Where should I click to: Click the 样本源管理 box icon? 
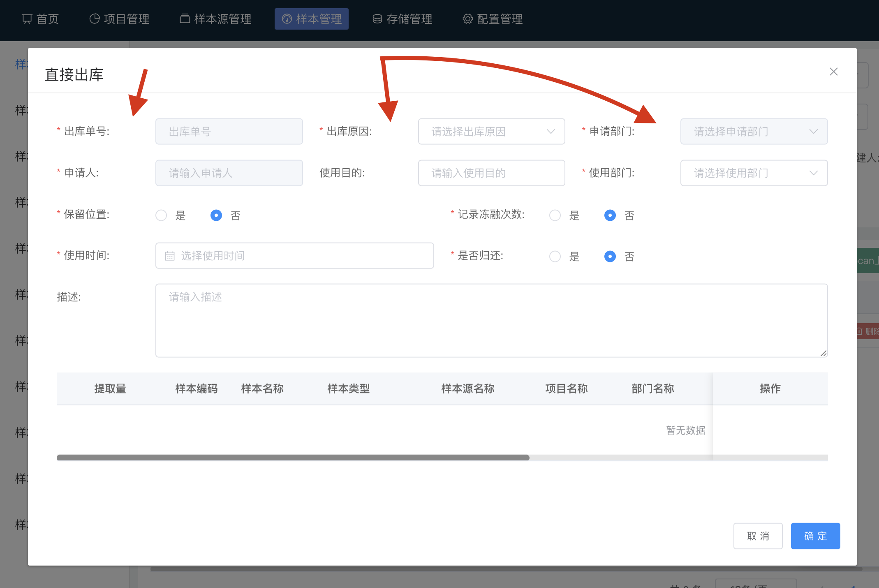tap(185, 19)
